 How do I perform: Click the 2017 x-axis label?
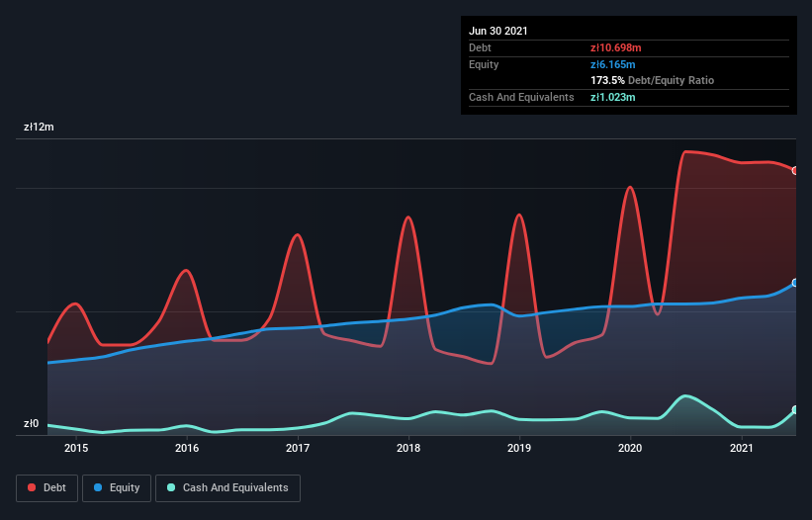298,448
